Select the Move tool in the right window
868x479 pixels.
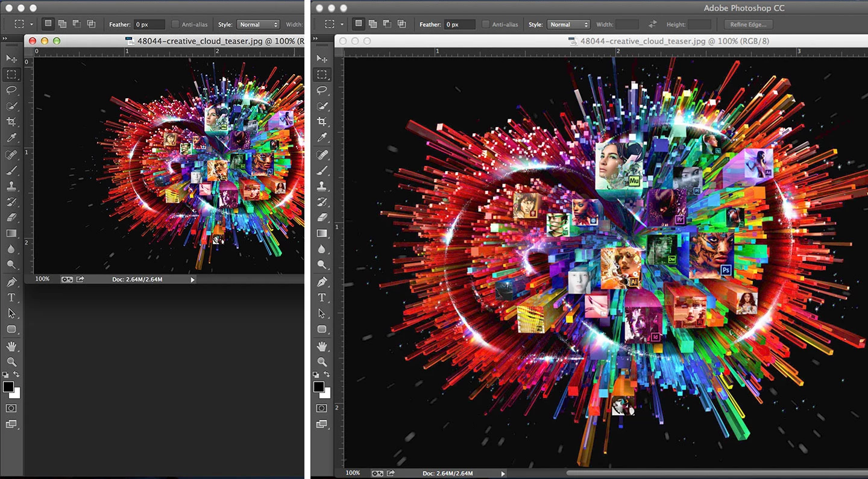322,58
